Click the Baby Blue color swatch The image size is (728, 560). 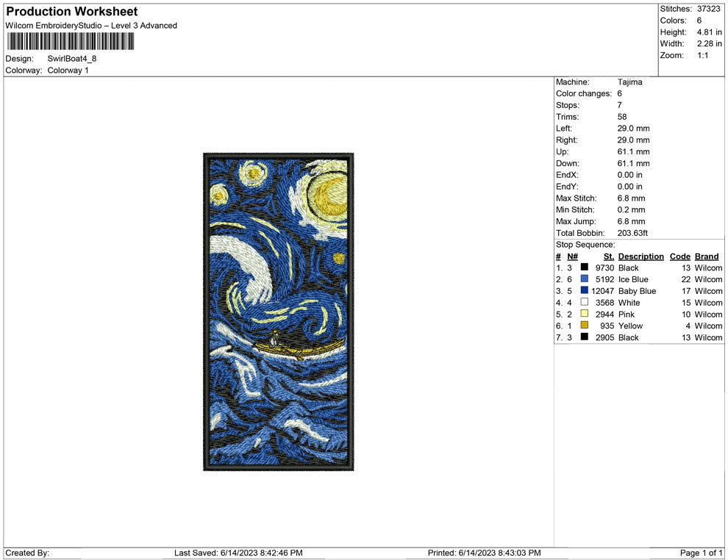pos(585,290)
